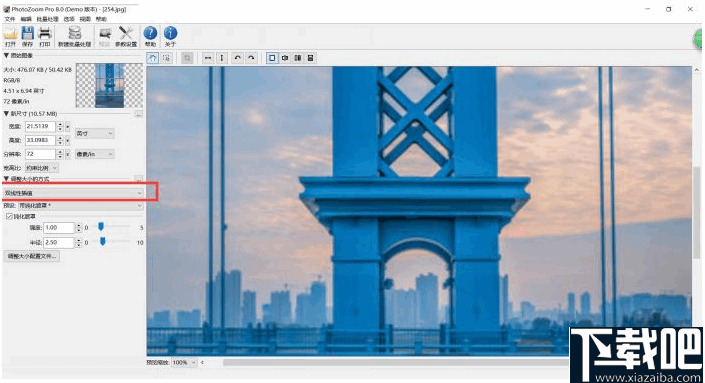705x383 pixels.
Task: Open an image with the 打开 toolbar icon
Action: (10, 36)
